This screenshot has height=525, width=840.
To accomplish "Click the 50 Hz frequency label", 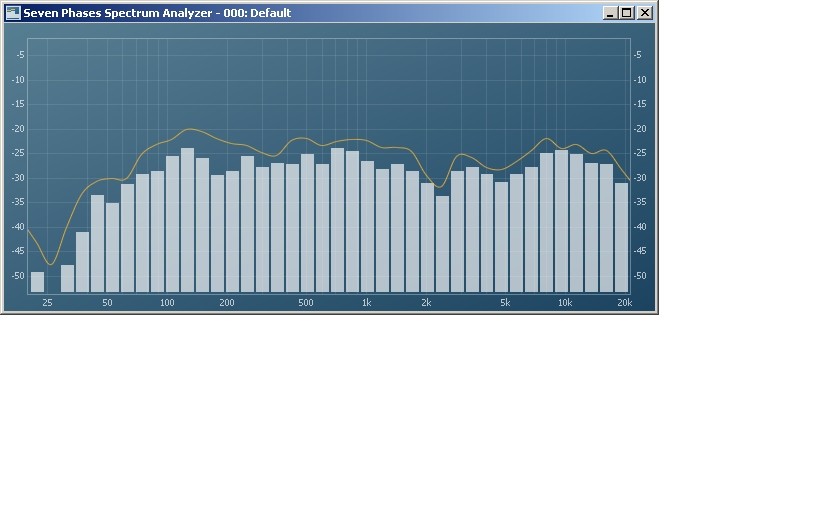I will pyautogui.click(x=107, y=303).
